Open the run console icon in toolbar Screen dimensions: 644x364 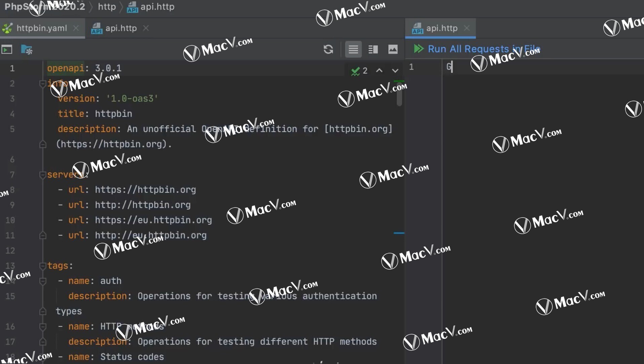point(7,50)
